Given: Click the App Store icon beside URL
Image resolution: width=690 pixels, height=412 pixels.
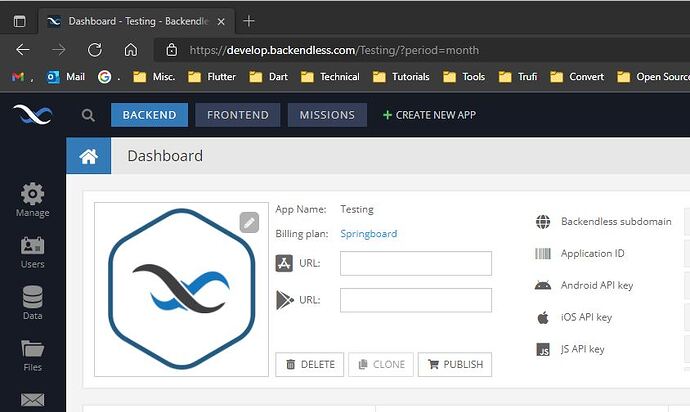Looking at the screenshot, I should [284, 263].
